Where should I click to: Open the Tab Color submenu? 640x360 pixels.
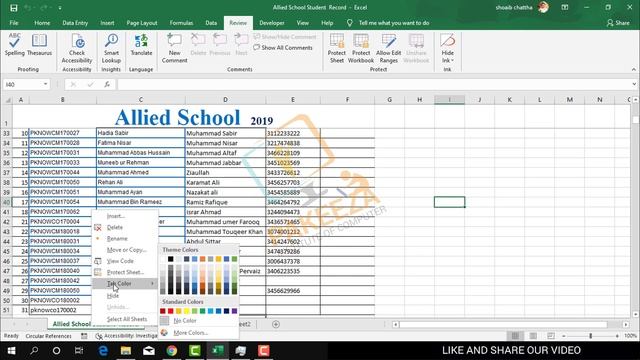pyautogui.click(x=125, y=283)
